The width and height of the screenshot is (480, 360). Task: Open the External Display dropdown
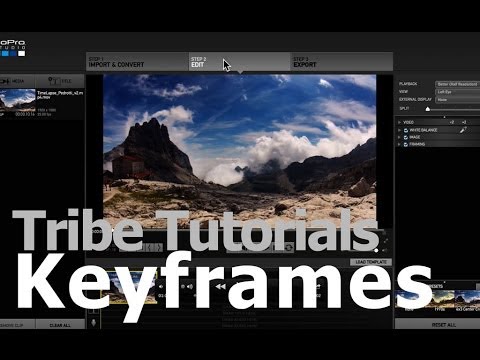click(458, 99)
